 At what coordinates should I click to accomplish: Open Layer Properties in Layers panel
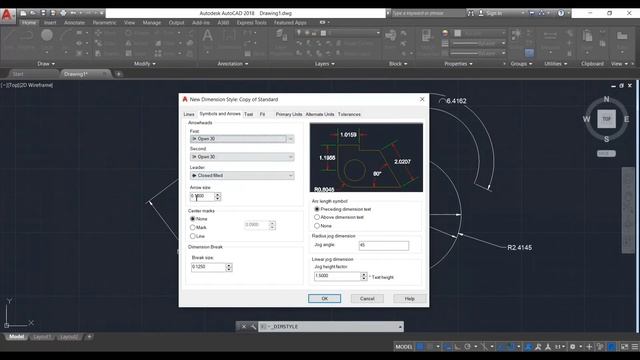coord(281,37)
